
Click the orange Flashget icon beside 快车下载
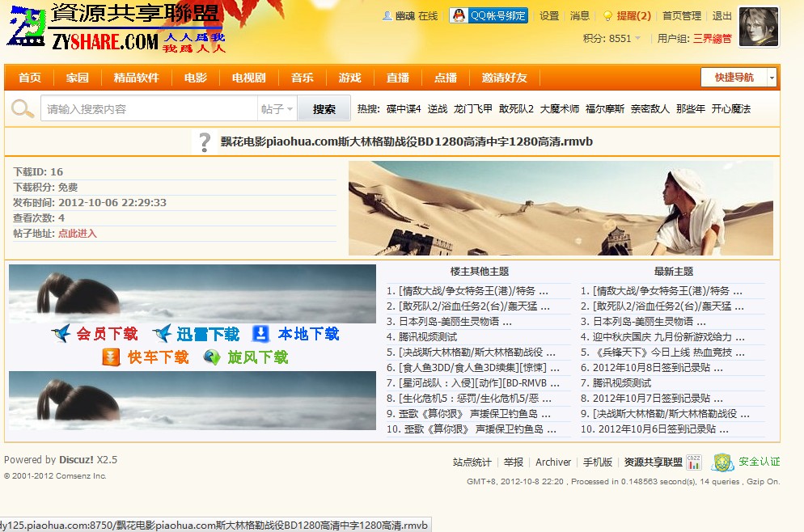tap(111, 357)
